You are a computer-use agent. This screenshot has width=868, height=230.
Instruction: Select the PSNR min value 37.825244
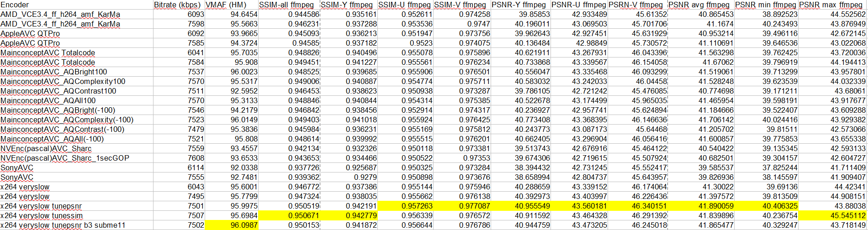tap(766, 167)
